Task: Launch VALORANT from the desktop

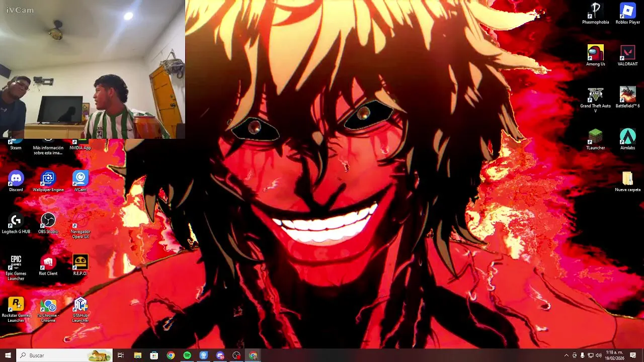Action: tap(628, 55)
